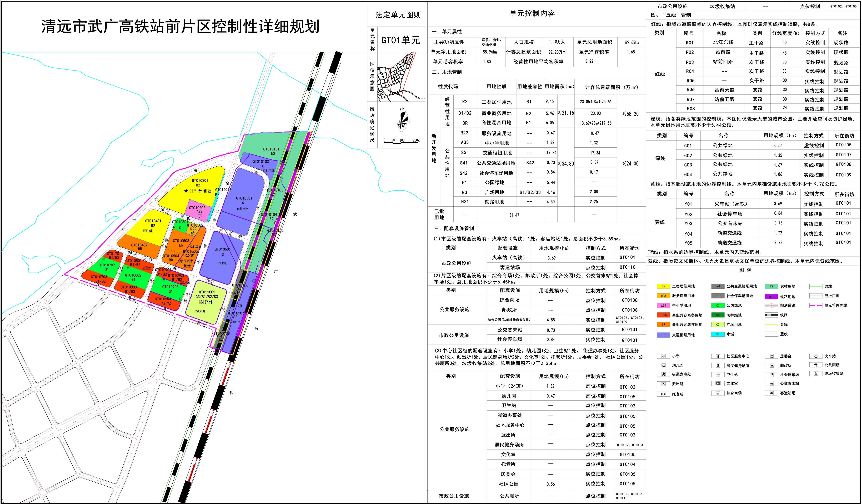Click the yellow R2 legend swatch
862x504 pixels.
click(663, 286)
